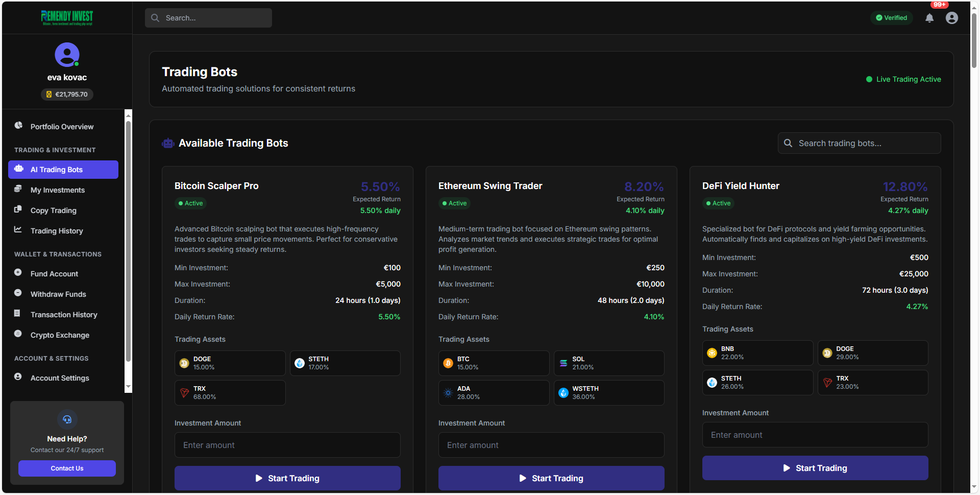The height and width of the screenshot is (495, 980).
Task: Click the BTC icon in Ethereum Swing Trader
Action: click(x=448, y=363)
